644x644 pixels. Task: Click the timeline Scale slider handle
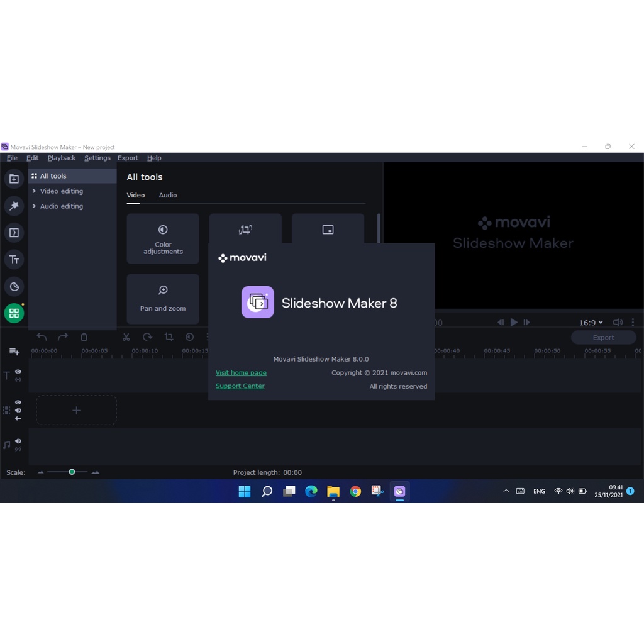72,472
